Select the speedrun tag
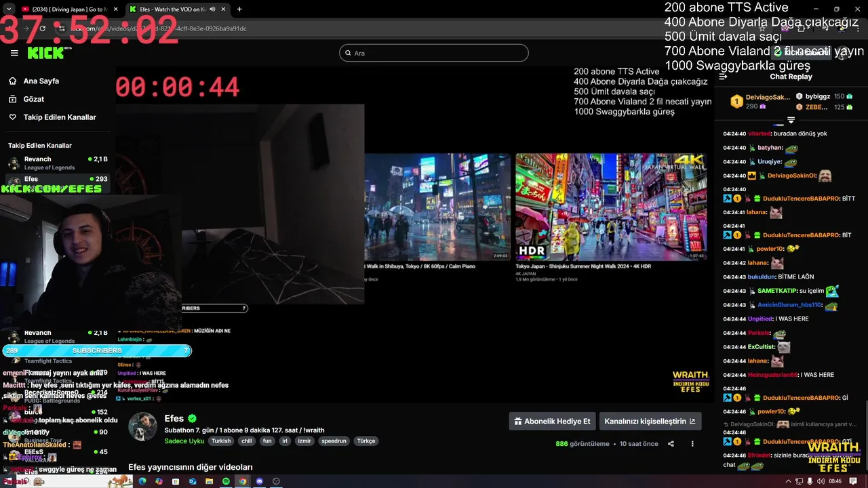This screenshot has width=868, height=488. 334,441
